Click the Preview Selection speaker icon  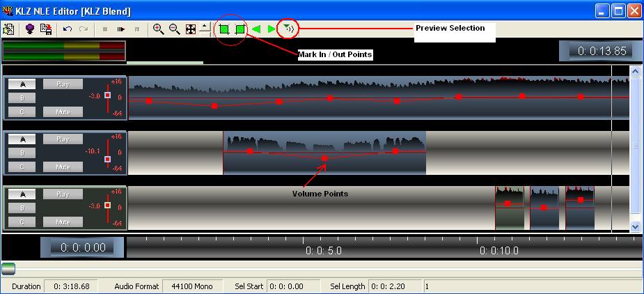(289, 29)
